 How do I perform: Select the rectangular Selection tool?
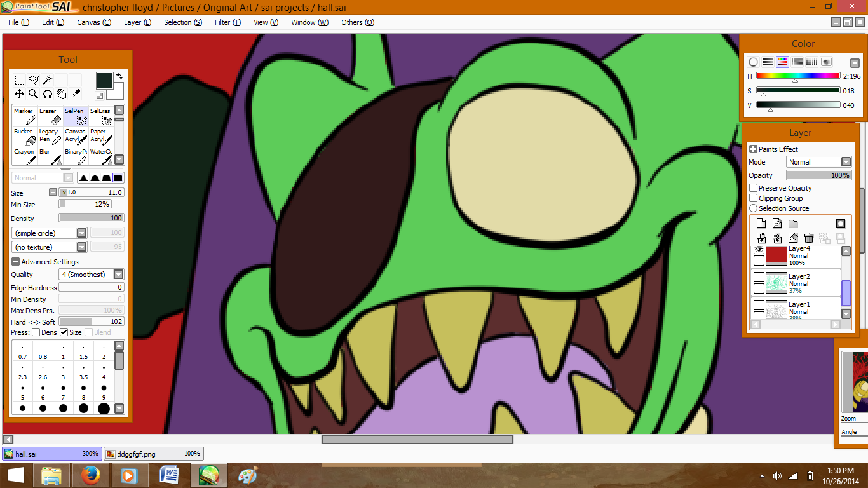20,80
